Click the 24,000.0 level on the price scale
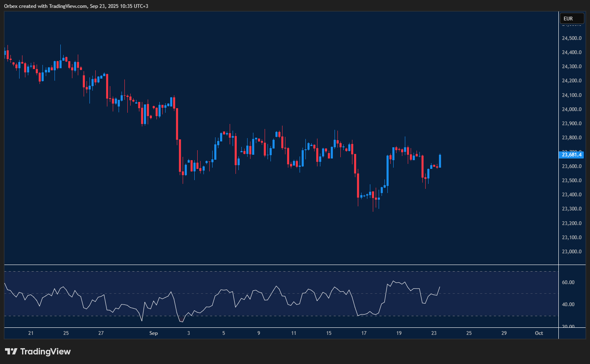 point(571,109)
